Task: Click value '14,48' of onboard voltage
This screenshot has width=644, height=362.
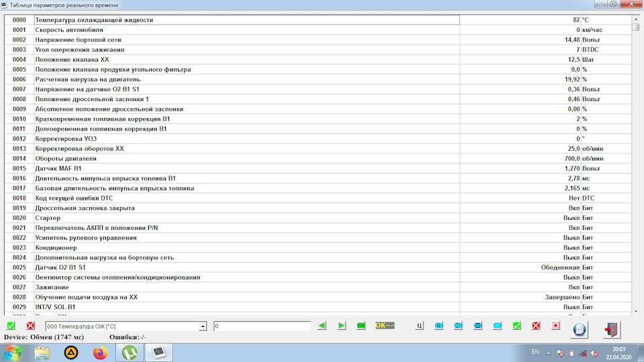Action: pos(572,40)
